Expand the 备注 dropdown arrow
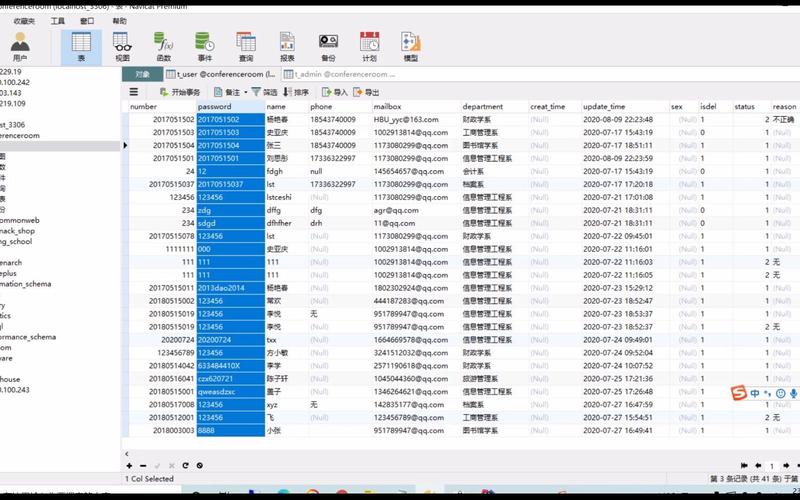This screenshot has height=500, width=800. coord(245,92)
